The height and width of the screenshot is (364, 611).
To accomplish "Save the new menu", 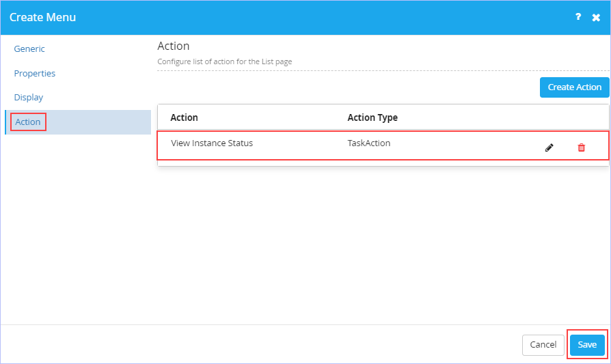I will [x=587, y=344].
